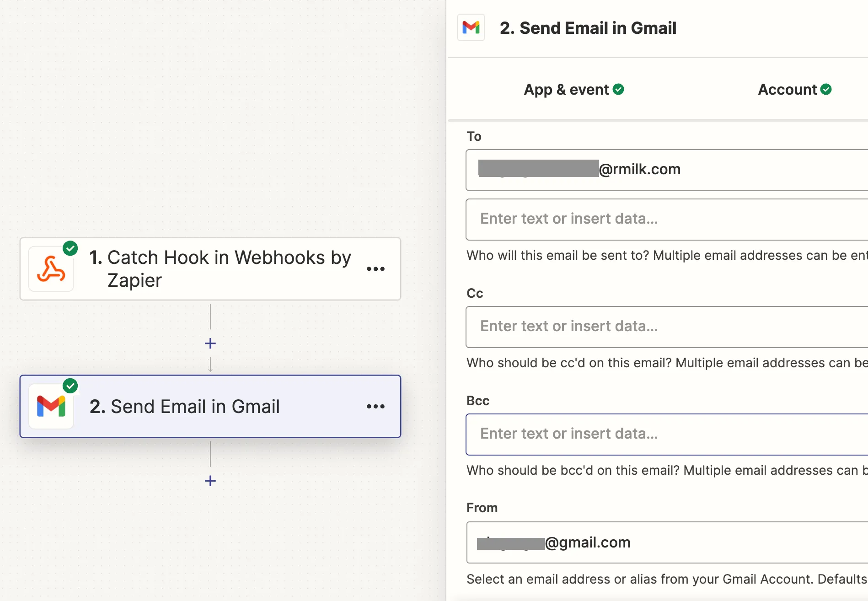Screen dimensions: 868x601
Task: Click the second empty To recipient field
Action: [667, 219]
